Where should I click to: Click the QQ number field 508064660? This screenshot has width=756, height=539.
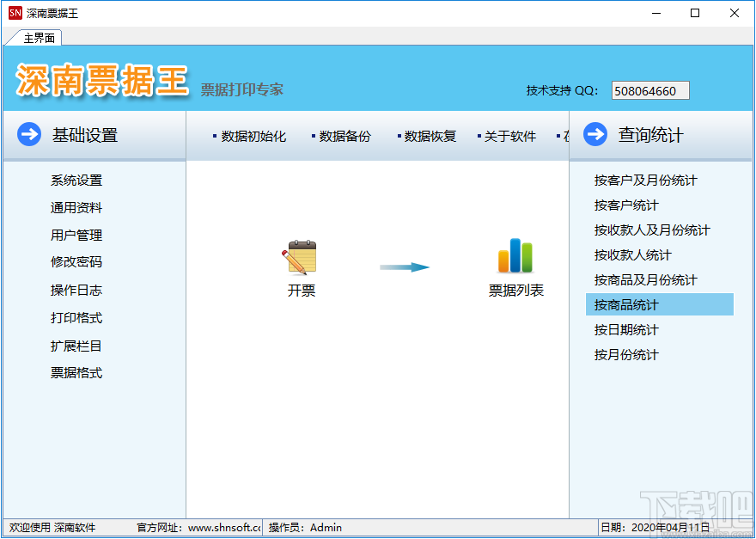tap(650, 91)
